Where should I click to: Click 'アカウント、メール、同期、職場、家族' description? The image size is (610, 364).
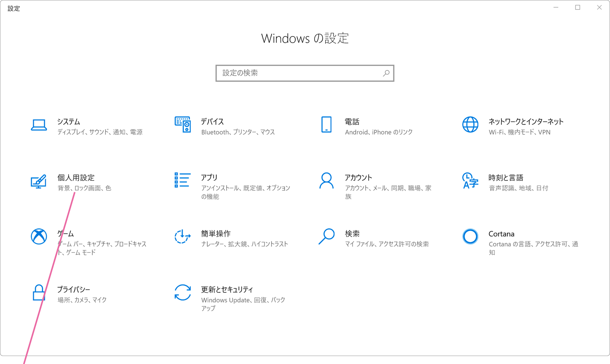[388, 192]
